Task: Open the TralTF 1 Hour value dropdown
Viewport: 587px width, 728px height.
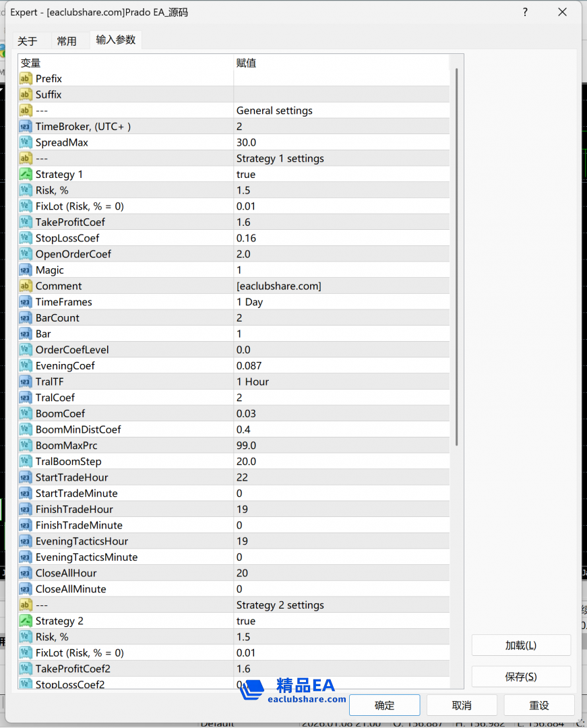Action: point(340,382)
